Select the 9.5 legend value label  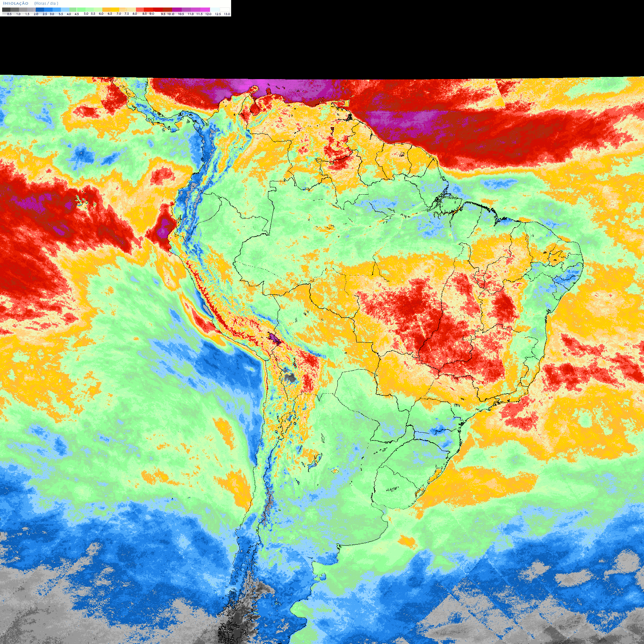pyautogui.click(x=163, y=14)
